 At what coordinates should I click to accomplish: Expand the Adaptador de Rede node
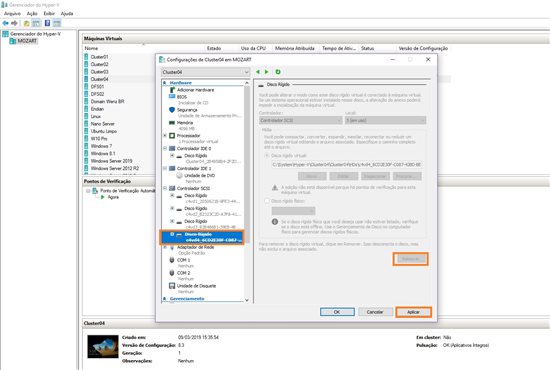coord(165,247)
